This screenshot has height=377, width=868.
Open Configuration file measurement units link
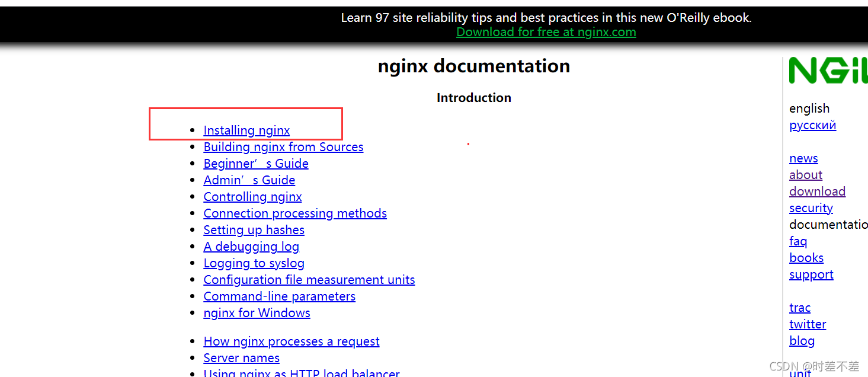309,280
